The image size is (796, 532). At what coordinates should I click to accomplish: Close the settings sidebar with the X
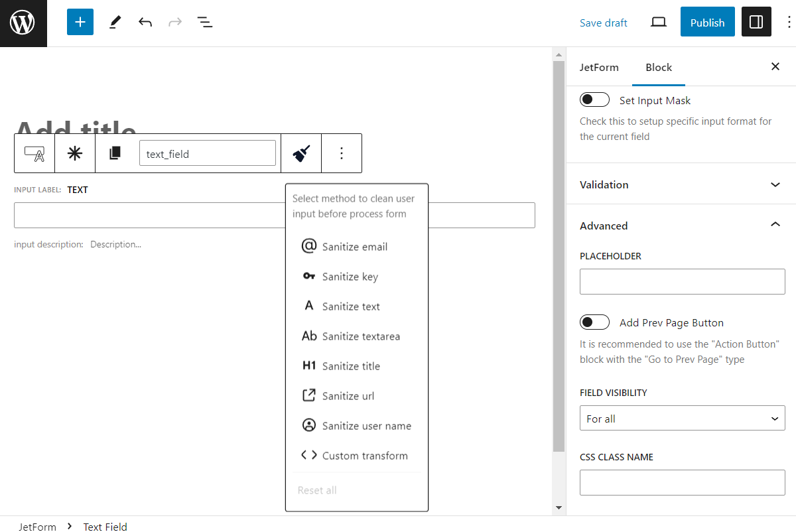pos(775,66)
